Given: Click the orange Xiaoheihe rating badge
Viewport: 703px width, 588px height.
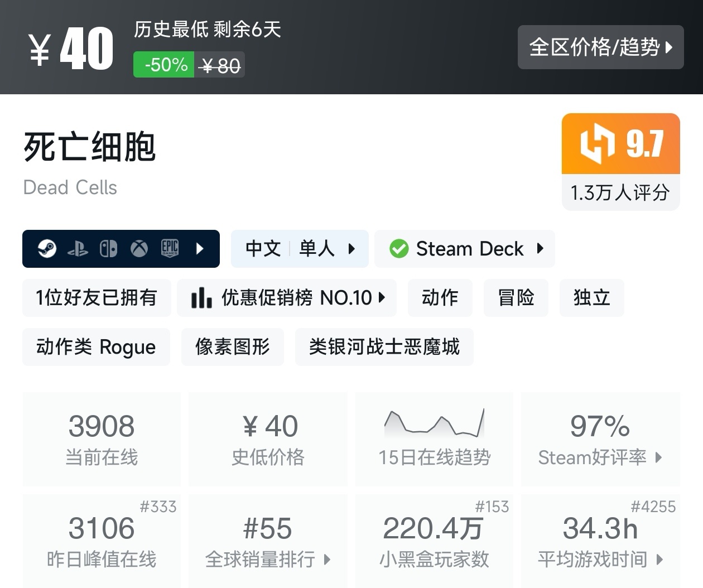Looking at the screenshot, I should 620,144.
